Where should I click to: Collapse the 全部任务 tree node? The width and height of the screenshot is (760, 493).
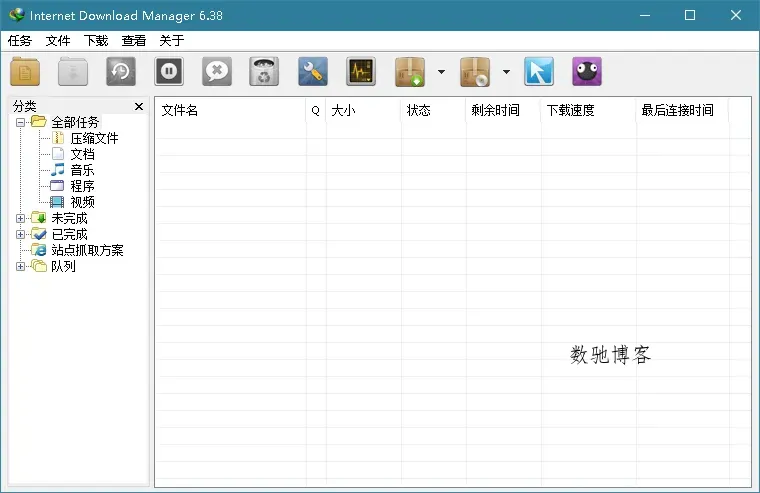coord(20,122)
